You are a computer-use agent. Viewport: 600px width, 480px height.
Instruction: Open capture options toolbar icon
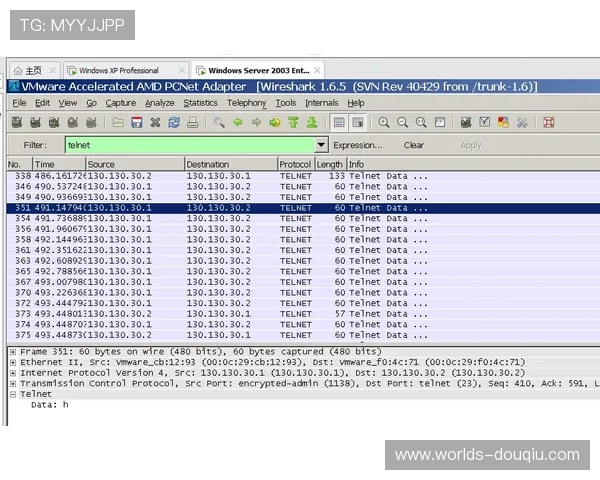pos(35,122)
